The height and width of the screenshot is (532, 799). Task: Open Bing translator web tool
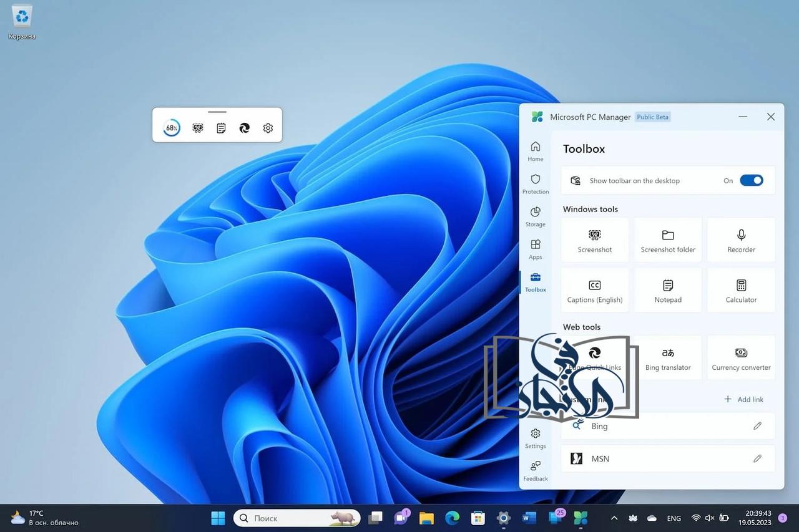(x=668, y=359)
